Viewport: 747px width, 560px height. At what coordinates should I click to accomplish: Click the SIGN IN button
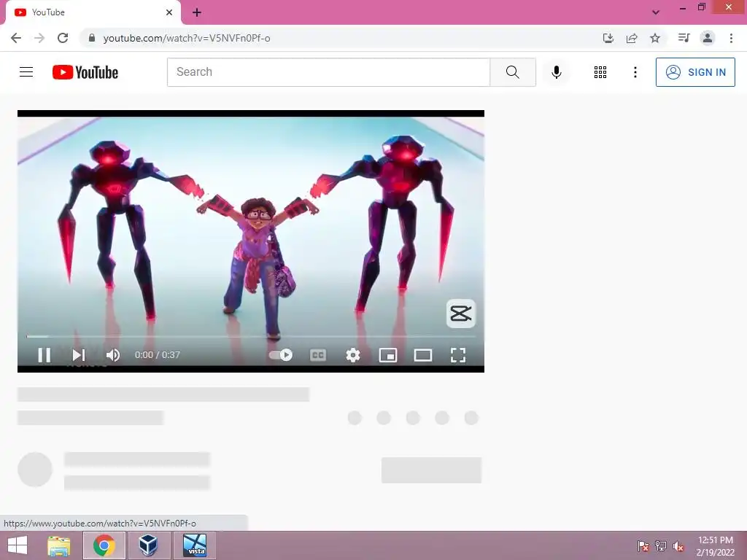[695, 72]
